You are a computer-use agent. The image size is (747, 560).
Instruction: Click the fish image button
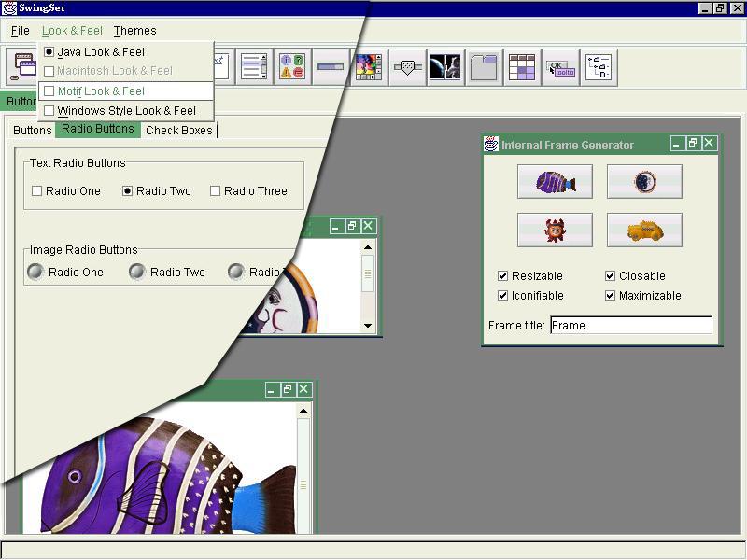(x=555, y=181)
